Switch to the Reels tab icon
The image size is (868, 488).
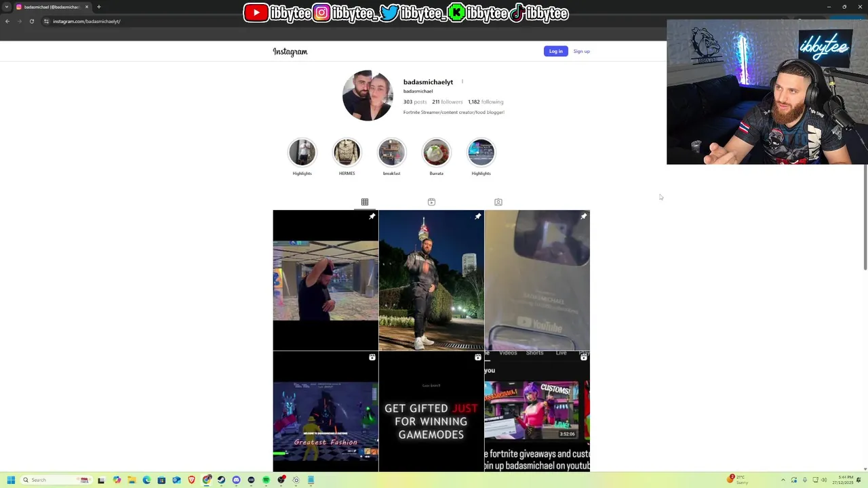tap(431, 202)
